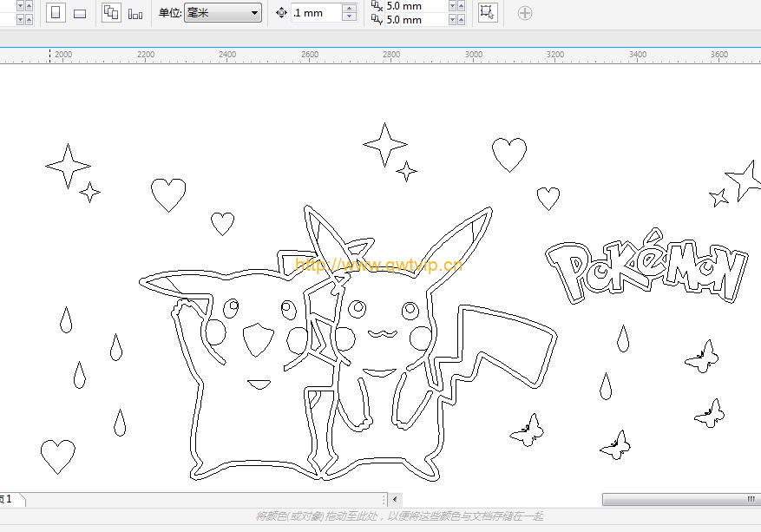Click the circled plus quick customize icon
Viewport: 761px width, 532px height.
(x=525, y=13)
